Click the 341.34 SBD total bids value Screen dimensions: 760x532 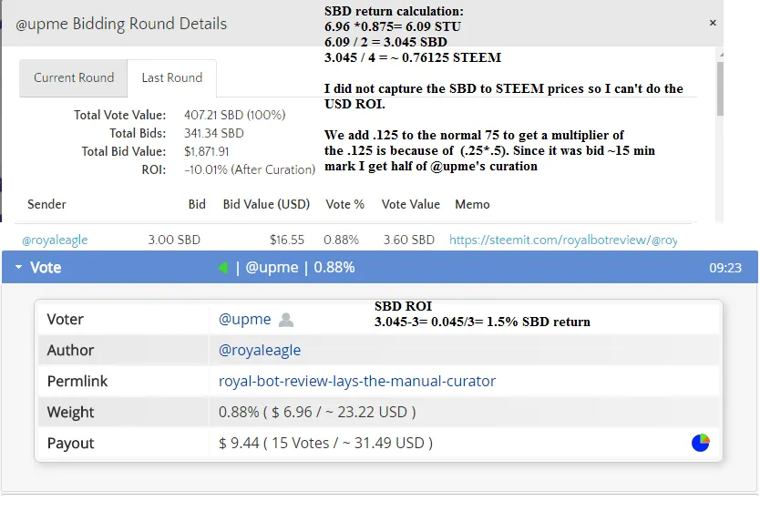[x=214, y=133]
